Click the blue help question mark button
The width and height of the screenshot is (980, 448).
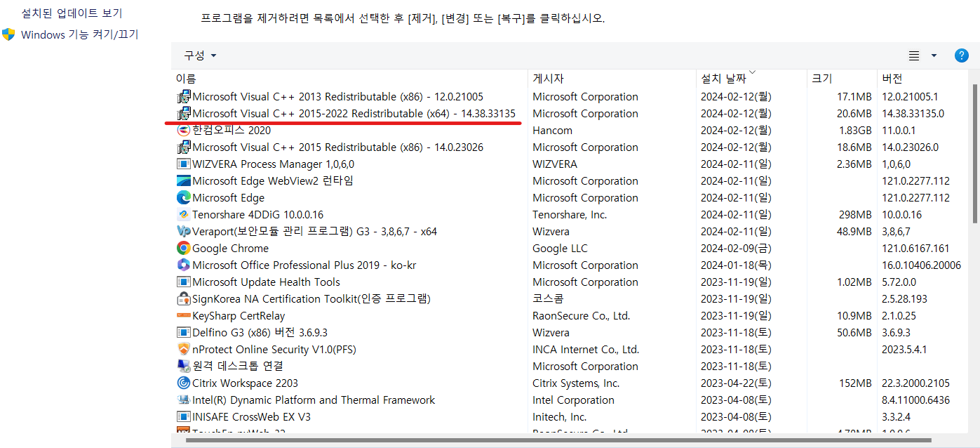(961, 55)
